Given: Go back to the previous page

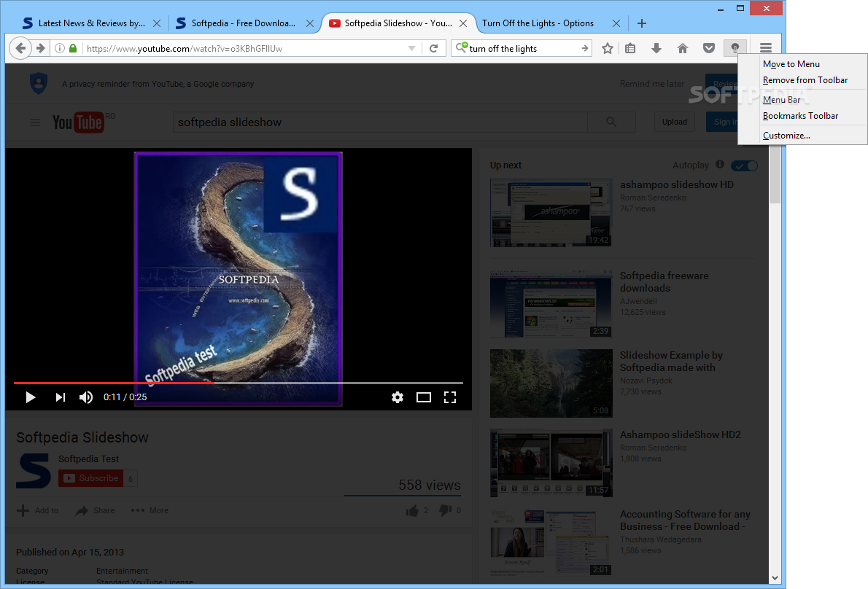Looking at the screenshot, I should pyautogui.click(x=20, y=48).
